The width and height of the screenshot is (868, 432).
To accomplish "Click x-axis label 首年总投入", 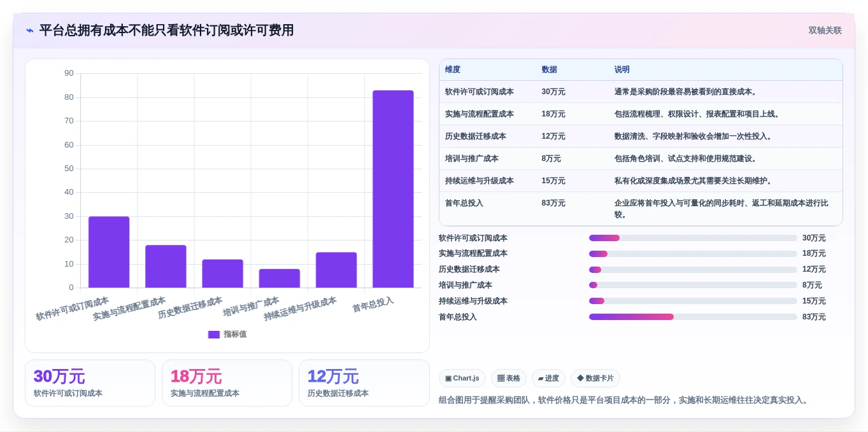I will click(x=374, y=305).
